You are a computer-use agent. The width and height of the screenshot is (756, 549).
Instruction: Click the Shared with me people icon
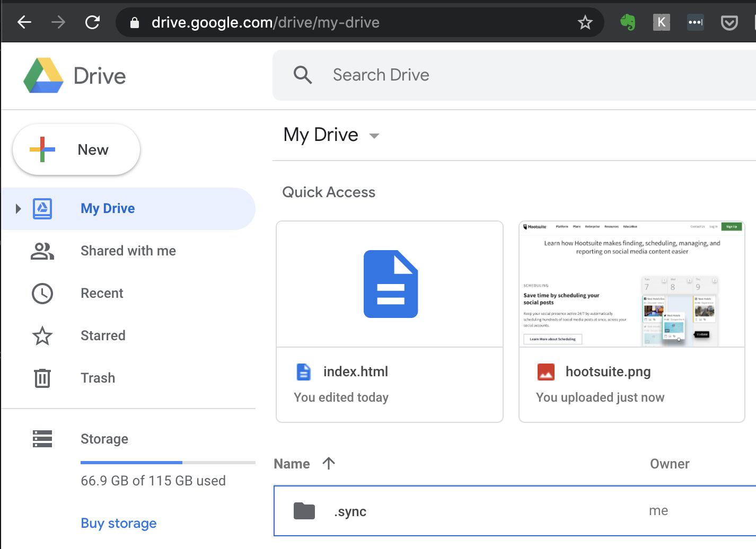(42, 251)
